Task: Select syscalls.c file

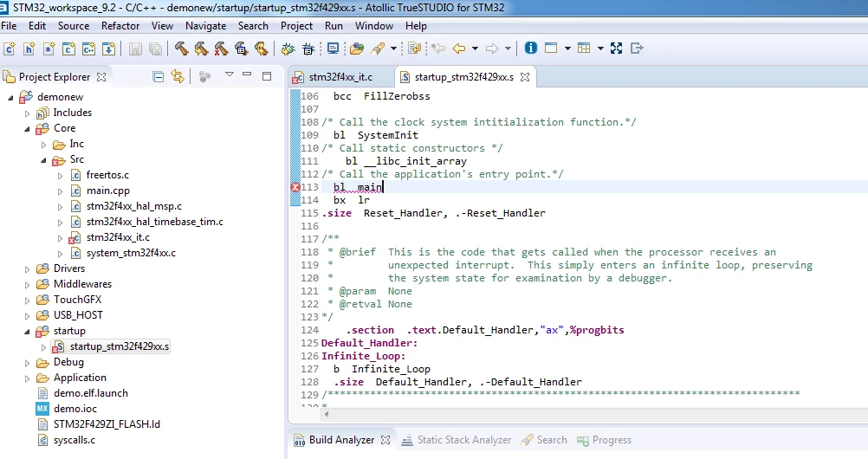Action: coord(74,440)
